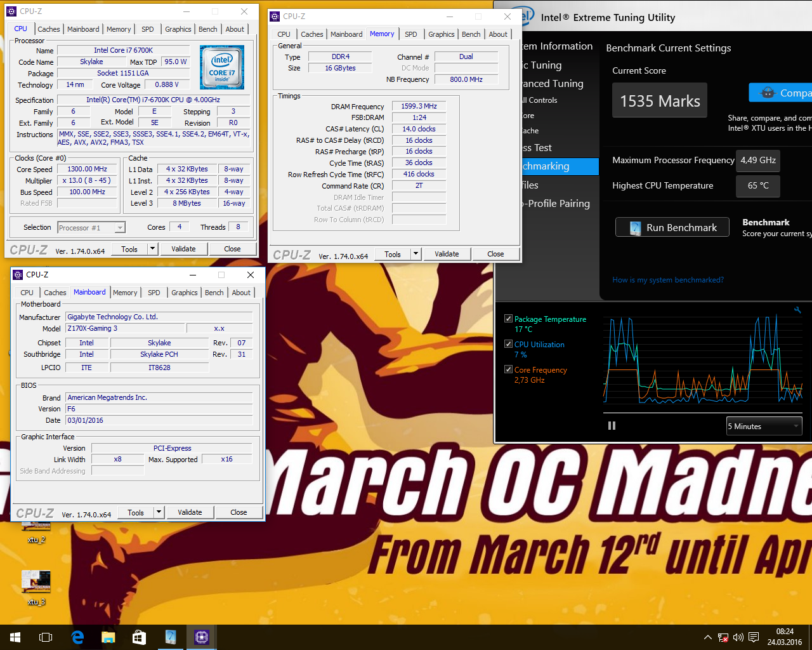The width and height of the screenshot is (812, 650).
Task: Launch Microsoft Edge from the taskbar
Action: coord(77,637)
